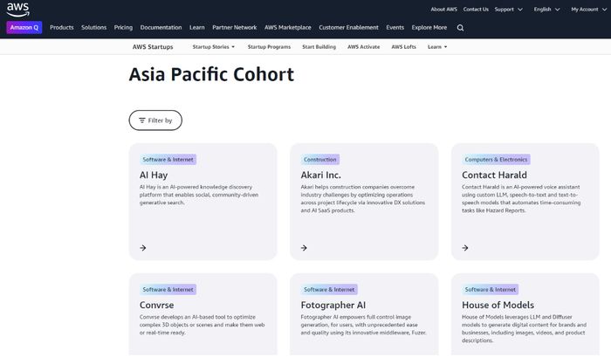Click the AI Hay card title
Screen dimensions: 611x364
coord(154,175)
